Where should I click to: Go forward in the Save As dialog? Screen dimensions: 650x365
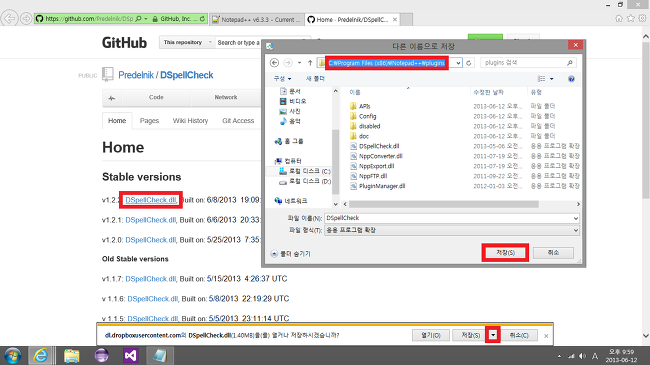(x=288, y=63)
